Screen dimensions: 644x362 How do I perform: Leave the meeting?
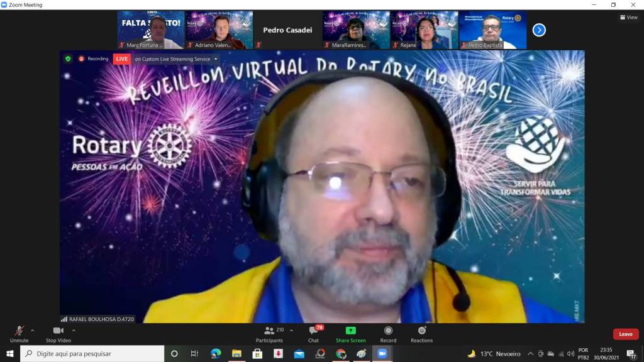pos(625,334)
